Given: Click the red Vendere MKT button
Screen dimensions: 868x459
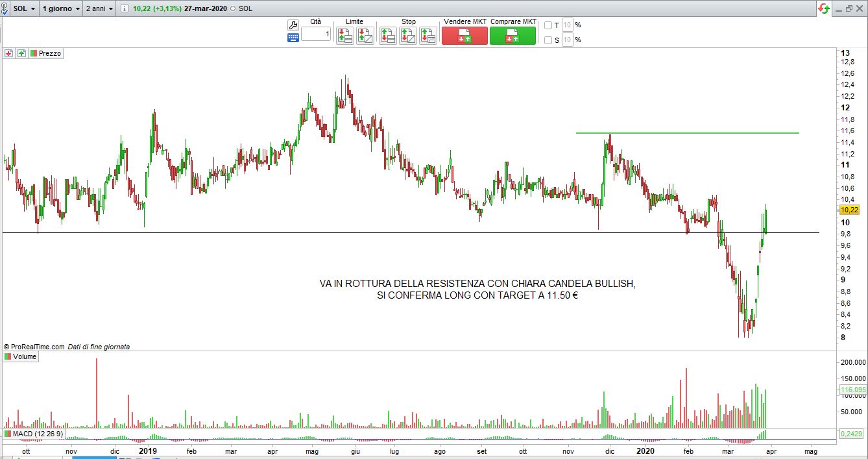Looking at the screenshot, I should 464,36.
